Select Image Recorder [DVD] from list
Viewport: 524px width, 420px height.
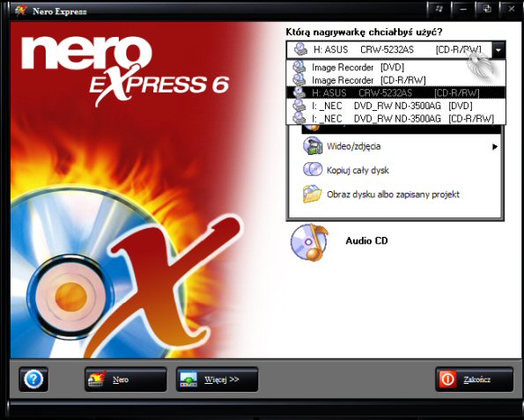click(396, 67)
